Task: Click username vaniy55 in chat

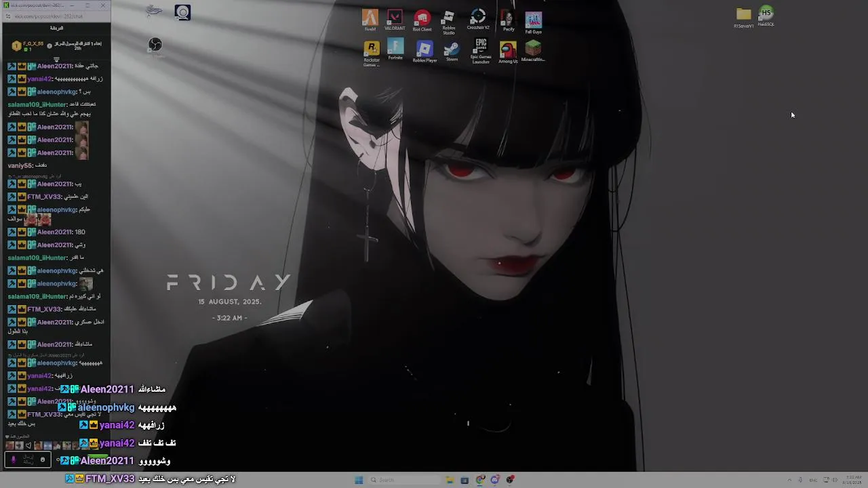Action: pos(19,165)
